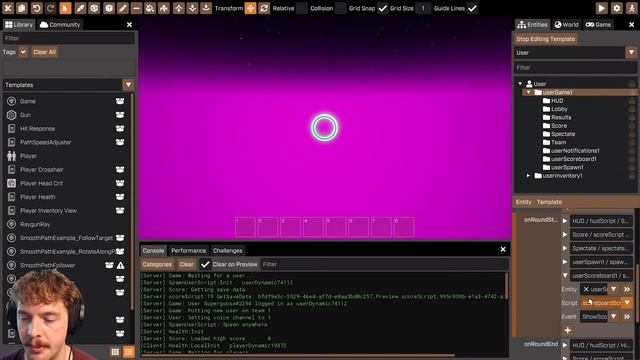The image size is (640, 360).
Task: Collapse the User tree node
Action: 520,84
